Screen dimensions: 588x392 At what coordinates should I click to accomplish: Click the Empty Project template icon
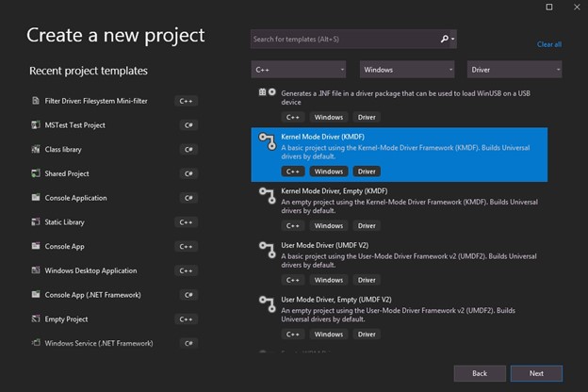[x=36, y=318]
